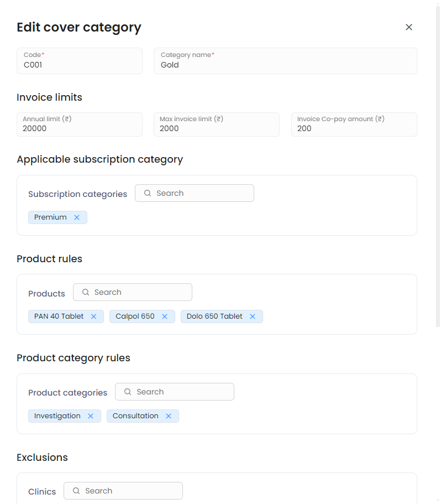441x504 pixels.
Task: Remove the PAN 40 Tablet chip
Action: click(93, 316)
